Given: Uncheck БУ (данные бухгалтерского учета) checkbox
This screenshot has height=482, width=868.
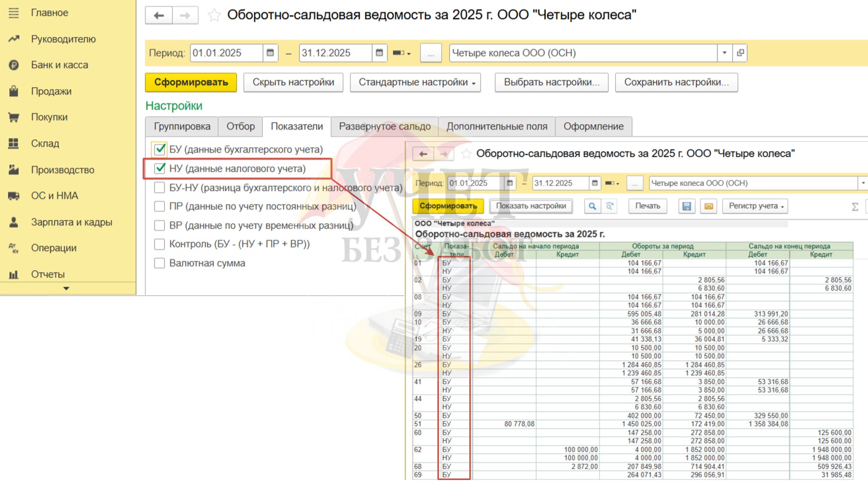Looking at the screenshot, I should [160, 149].
